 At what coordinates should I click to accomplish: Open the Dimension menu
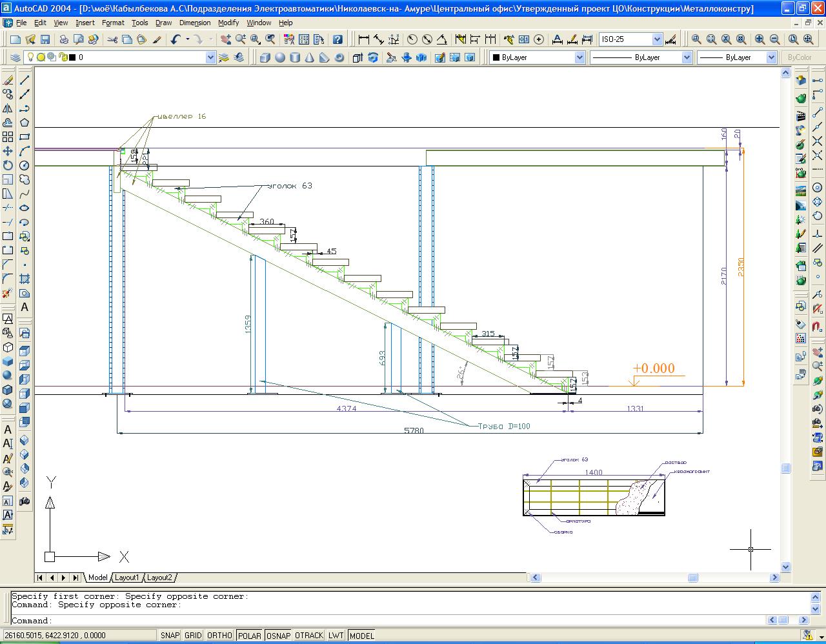pyautogui.click(x=195, y=23)
